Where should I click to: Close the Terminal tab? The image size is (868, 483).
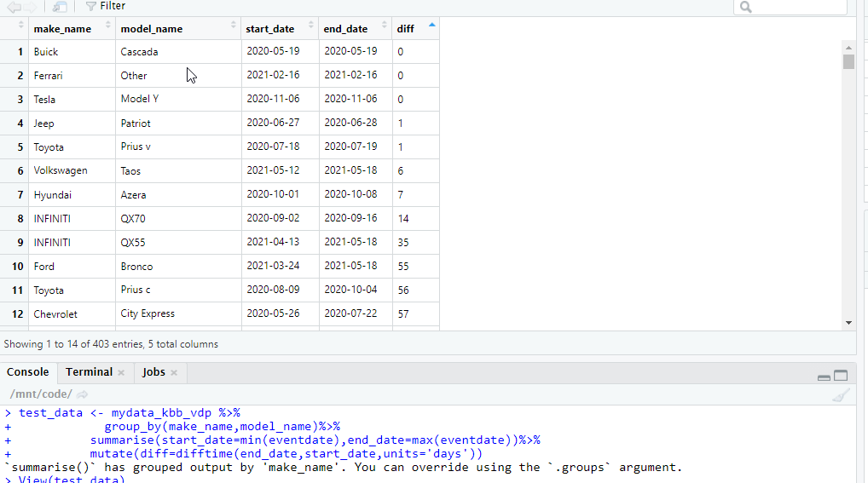point(121,373)
